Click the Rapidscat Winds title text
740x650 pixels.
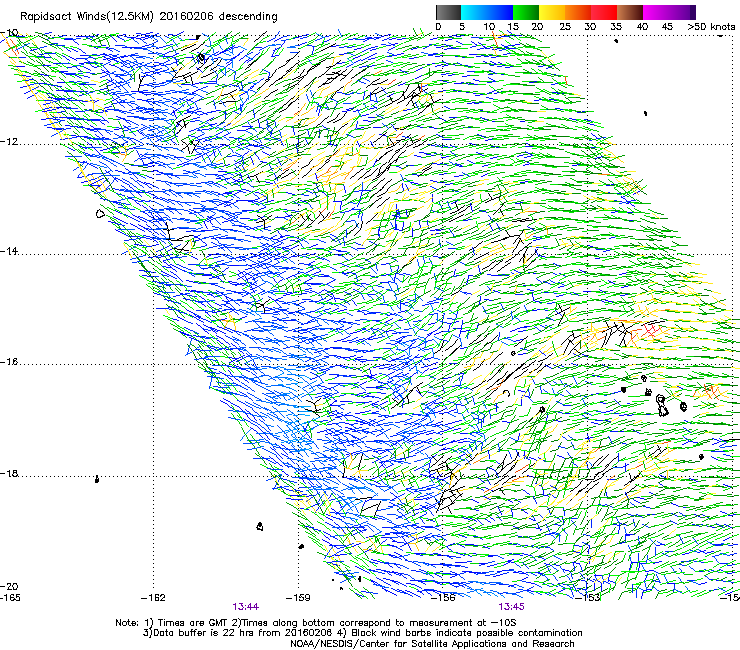point(149,17)
